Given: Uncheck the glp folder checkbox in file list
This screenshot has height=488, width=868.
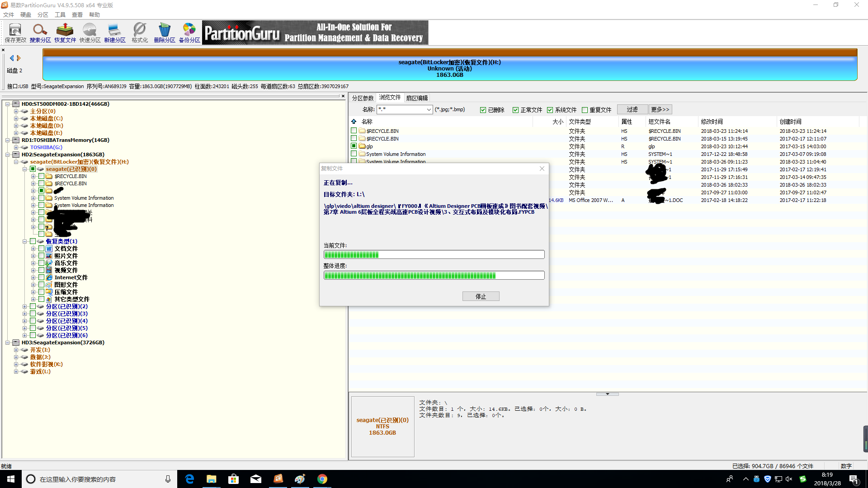Looking at the screenshot, I should point(354,146).
